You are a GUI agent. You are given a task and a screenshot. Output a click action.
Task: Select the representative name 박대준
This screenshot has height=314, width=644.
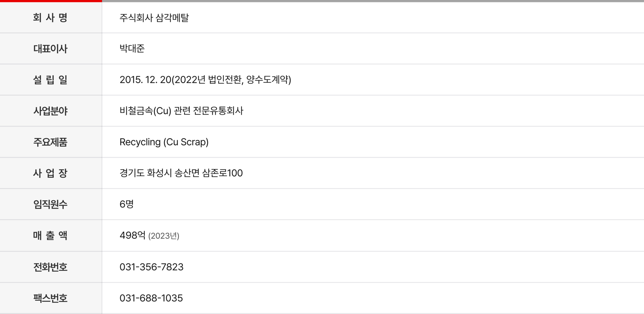point(132,49)
